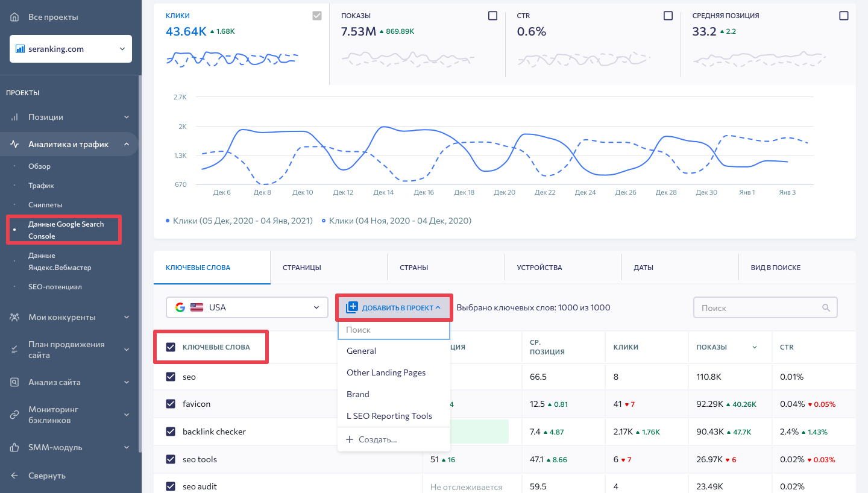Select the General group in dropdown
Image resolution: width=868 pixels, height=493 pixels.
click(394, 351)
